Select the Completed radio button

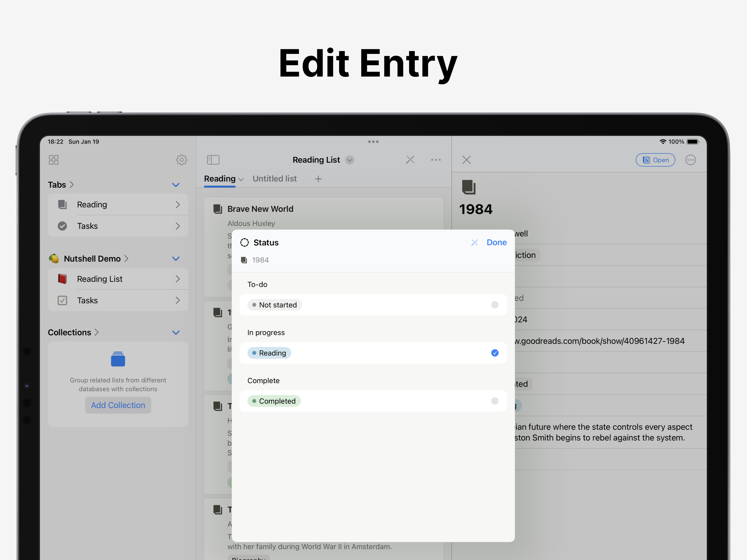pyautogui.click(x=495, y=401)
